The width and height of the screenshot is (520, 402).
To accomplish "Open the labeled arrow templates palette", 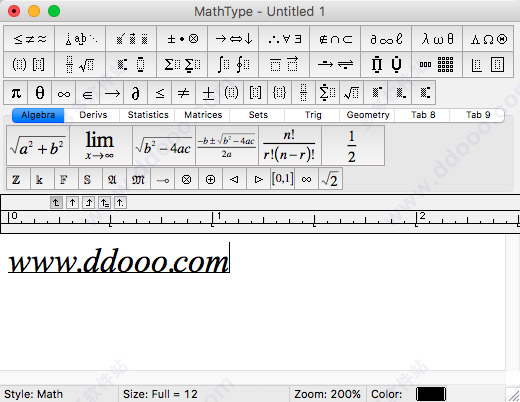I will pos(335,64).
